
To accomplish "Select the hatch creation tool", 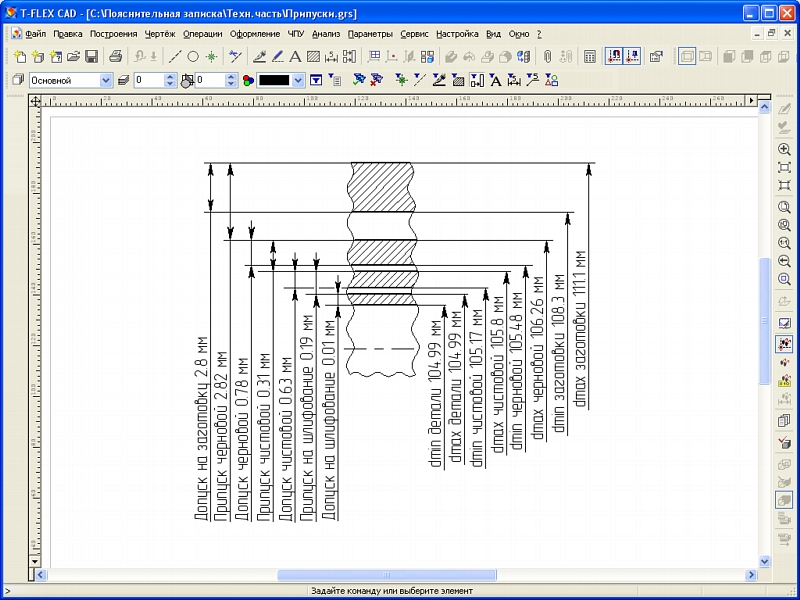I will 313,57.
